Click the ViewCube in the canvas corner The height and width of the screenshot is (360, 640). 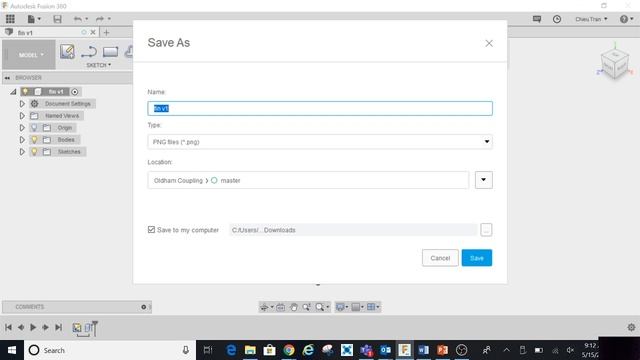615,63
